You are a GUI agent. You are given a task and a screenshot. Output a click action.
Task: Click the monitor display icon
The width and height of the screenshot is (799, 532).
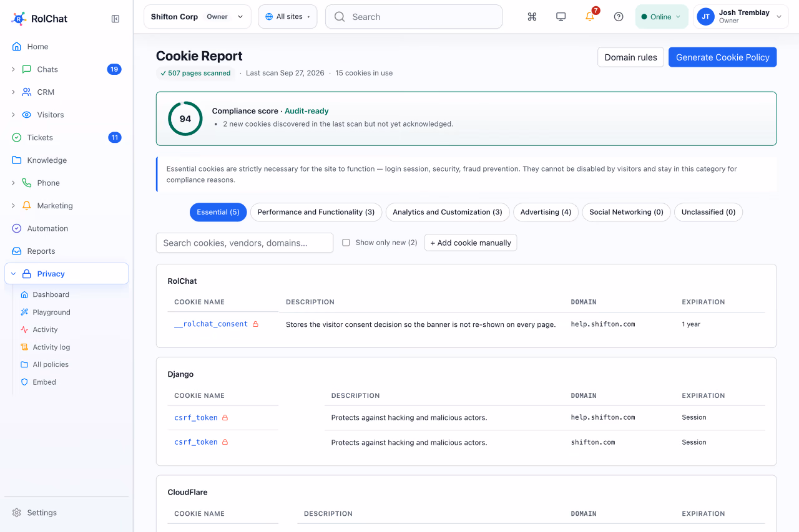coord(561,17)
